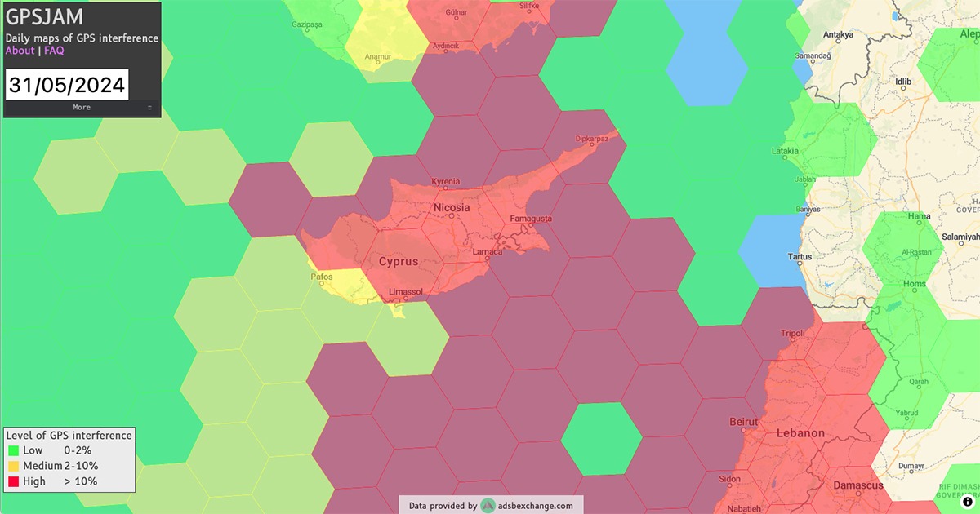Click the Level of GPS interference legend title
The width and height of the screenshot is (980, 514).
(x=69, y=436)
